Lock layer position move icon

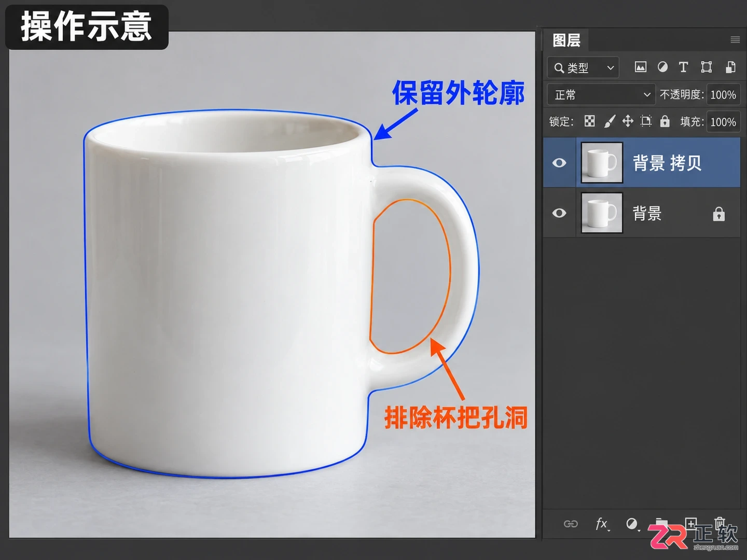click(628, 121)
